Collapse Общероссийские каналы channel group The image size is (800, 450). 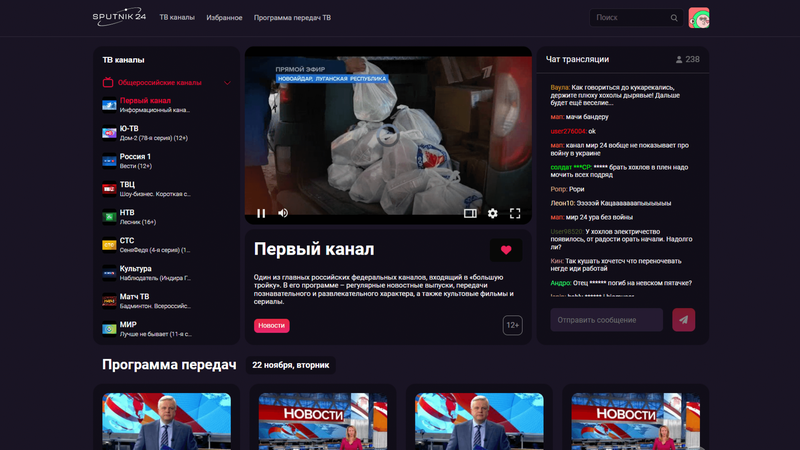pyautogui.click(x=228, y=83)
